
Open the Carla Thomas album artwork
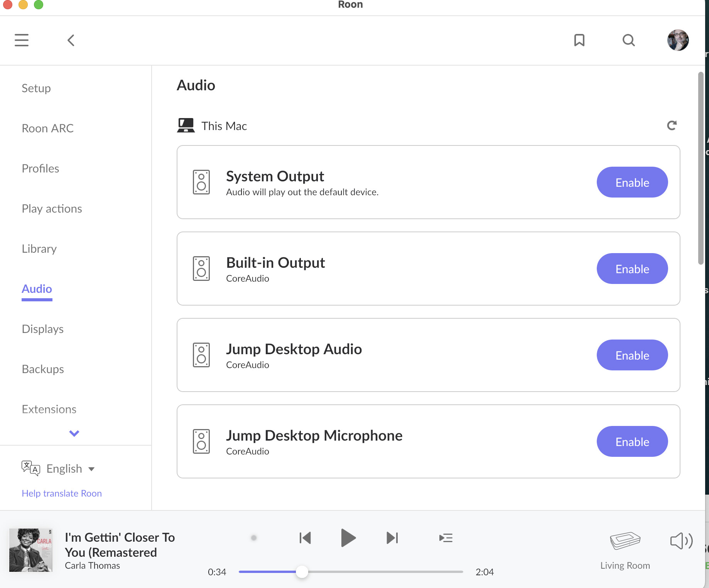pyautogui.click(x=31, y=550)
